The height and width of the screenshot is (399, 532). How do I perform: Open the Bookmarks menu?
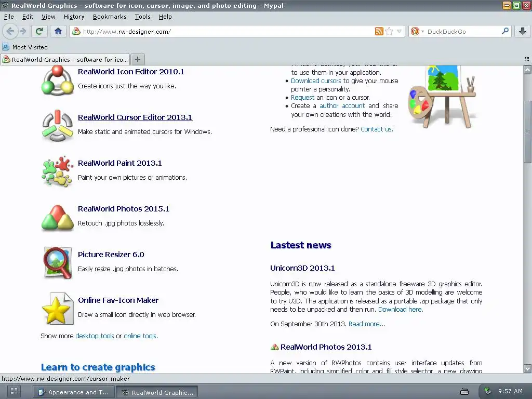coord(110,17)
